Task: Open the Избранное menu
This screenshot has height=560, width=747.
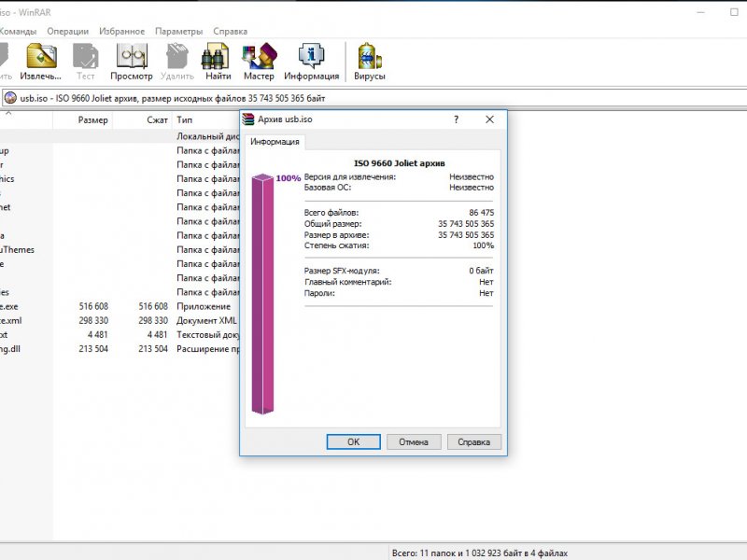Action: [122, 32]
